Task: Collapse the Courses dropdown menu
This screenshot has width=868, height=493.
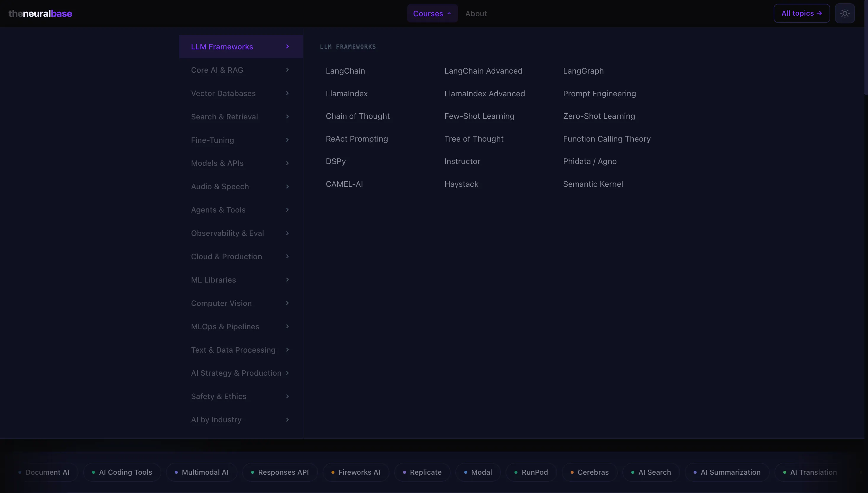Action: pos(432,14)
